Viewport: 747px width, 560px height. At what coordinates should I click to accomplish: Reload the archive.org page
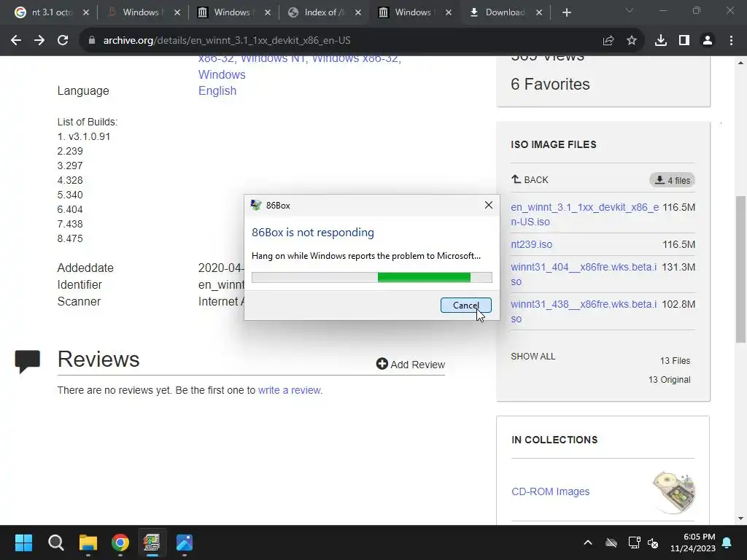tap(63, 41)
